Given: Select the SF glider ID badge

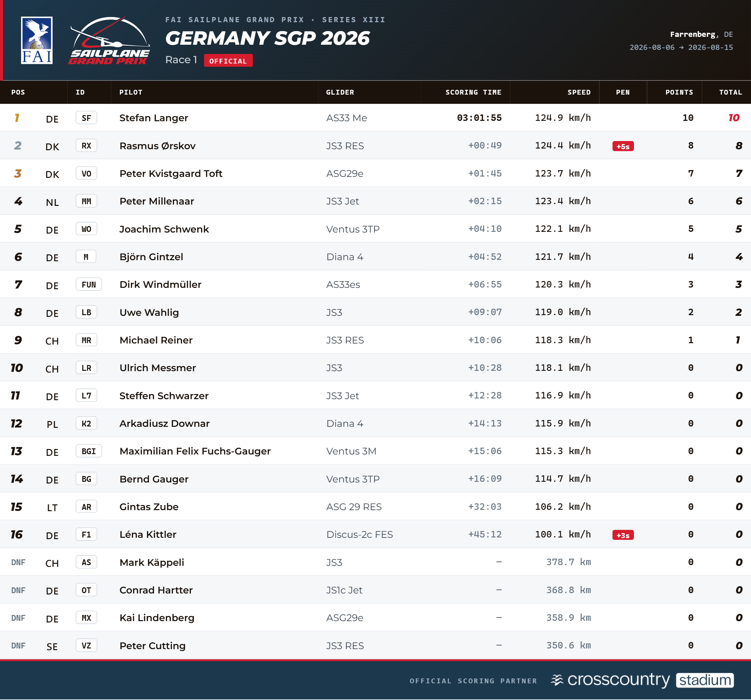Looking at the screenshot, I should [86, 118].
